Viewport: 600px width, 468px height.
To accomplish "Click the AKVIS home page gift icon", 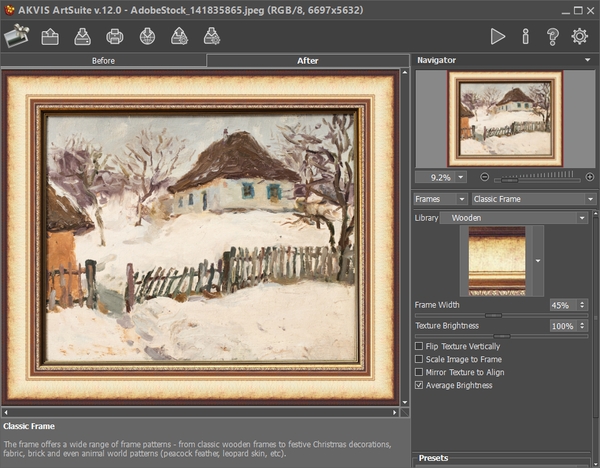I will 17,36.
